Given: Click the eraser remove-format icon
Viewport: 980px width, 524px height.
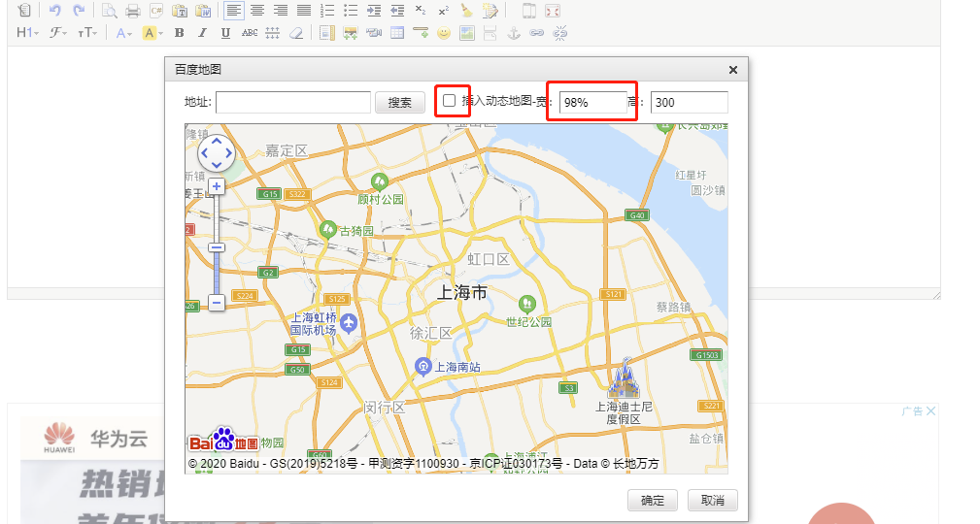Looking at the screenshot, I should click(x=296, y=33).
